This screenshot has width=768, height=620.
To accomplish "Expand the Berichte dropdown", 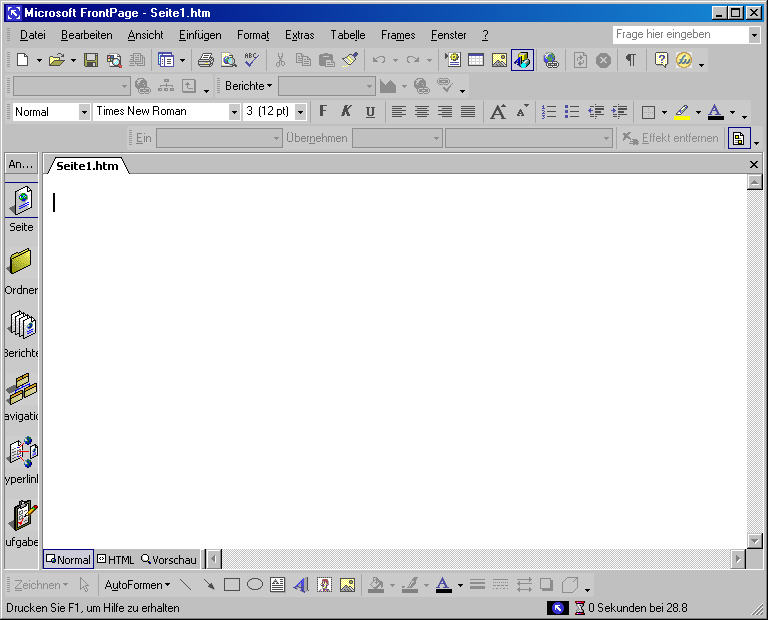I will pyautogui.click(x=248, y=86).
